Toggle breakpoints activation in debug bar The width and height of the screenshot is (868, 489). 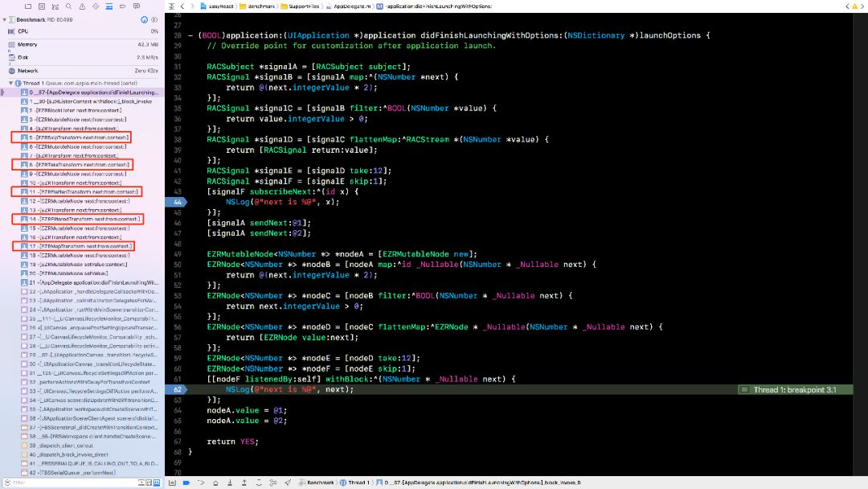click(186, 483)
